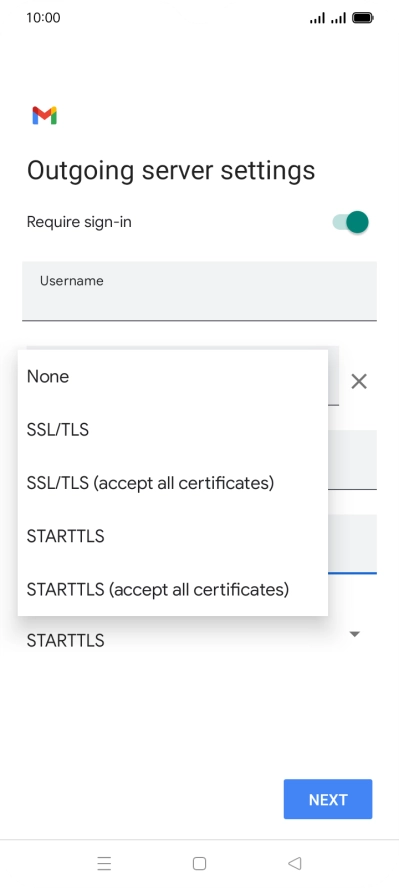
Task: Focus the Username input field
Action: coord(199,291)
